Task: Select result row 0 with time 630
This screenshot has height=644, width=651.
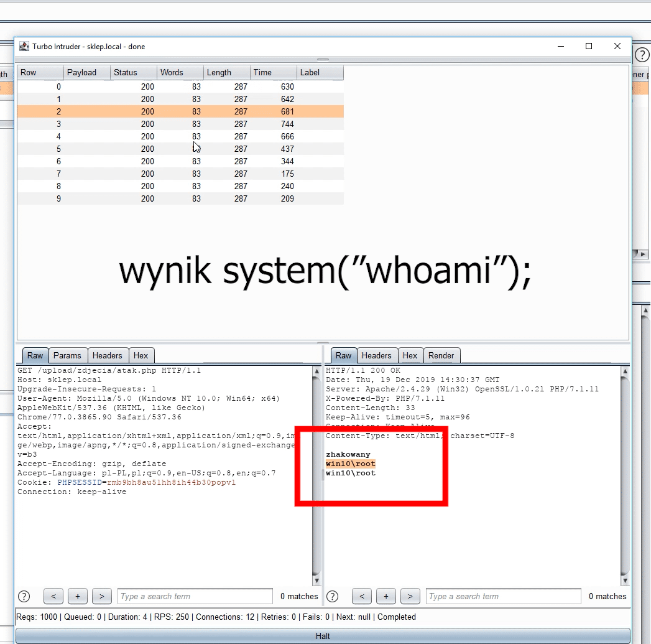Action: coord(180,86)
